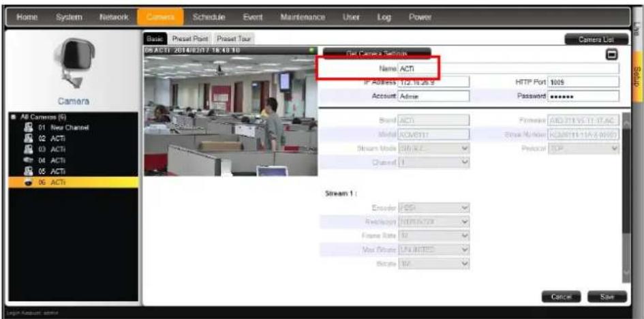Open the Protocol dropdown
This screenshot has width=644, height=319.
tap(583, 148)
